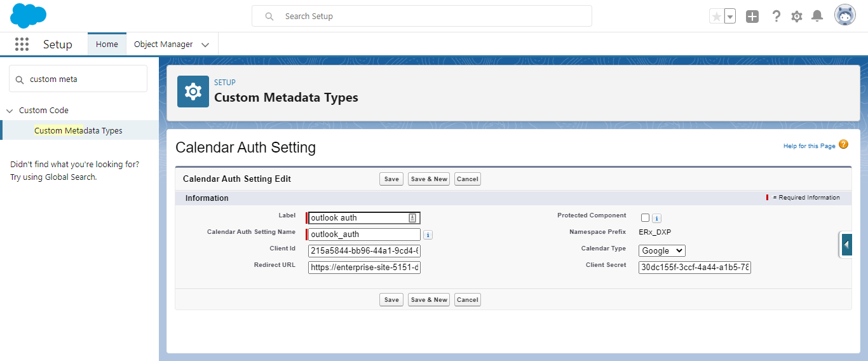Viewport: 868px width, 361px height.
Task: Open the Calendar Type dropdown
Action: [661, 251]
